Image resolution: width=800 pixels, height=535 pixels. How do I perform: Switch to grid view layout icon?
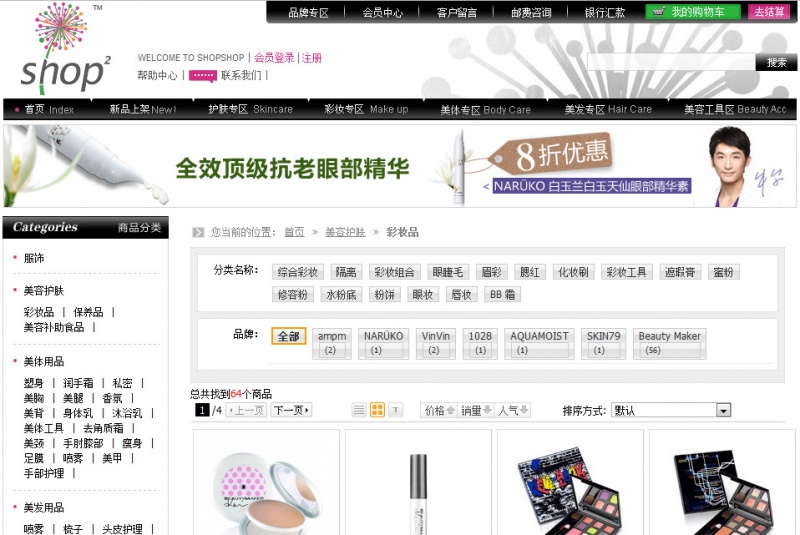(377, 410)
